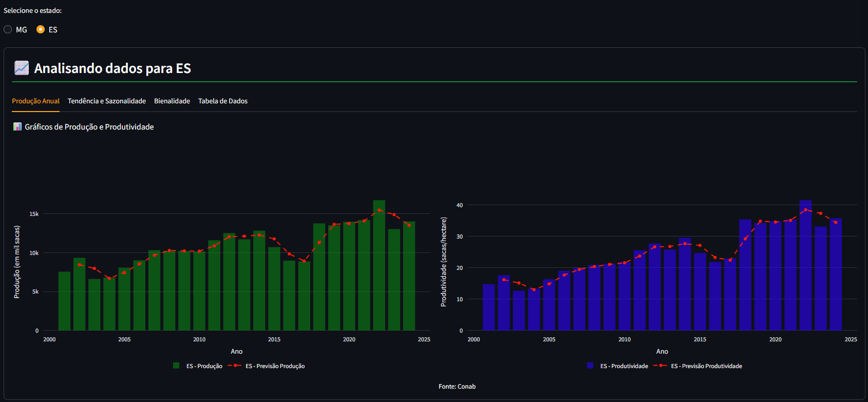This screenshot has height=402, width=868.
Task: Select the ES state radio button
Action: (41, 30)
